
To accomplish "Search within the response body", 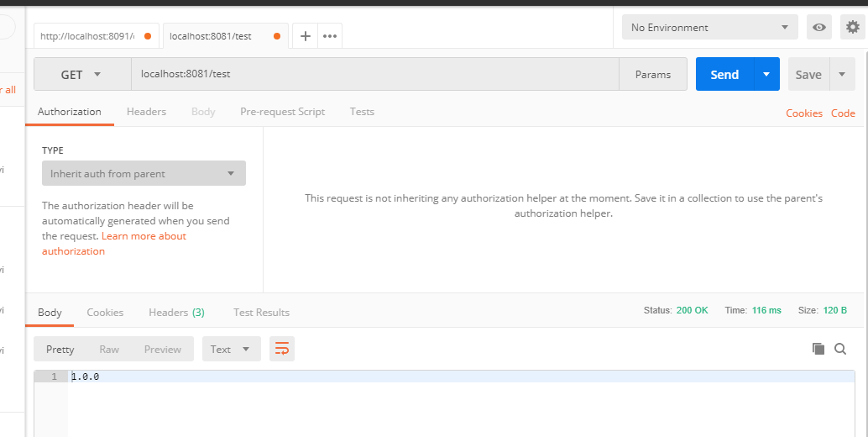I will pos(840,349).
